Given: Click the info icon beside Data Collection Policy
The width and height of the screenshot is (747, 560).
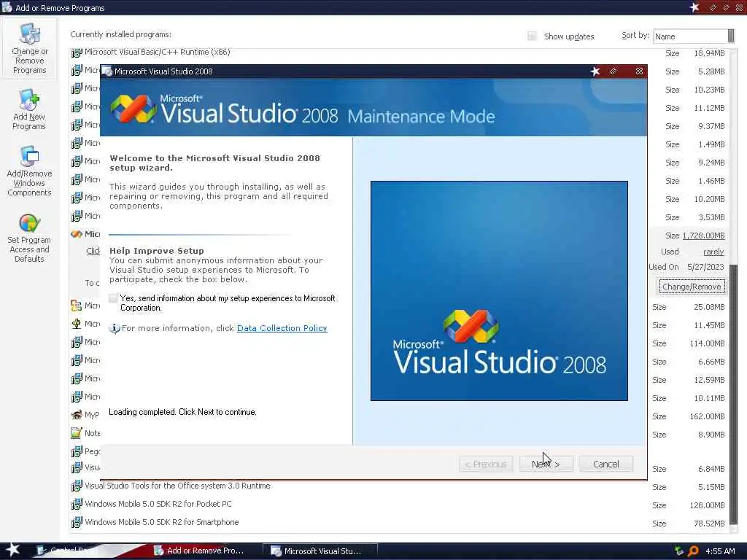Looking at the screenshot, I should pyautogui.click(x=115, y=329).
